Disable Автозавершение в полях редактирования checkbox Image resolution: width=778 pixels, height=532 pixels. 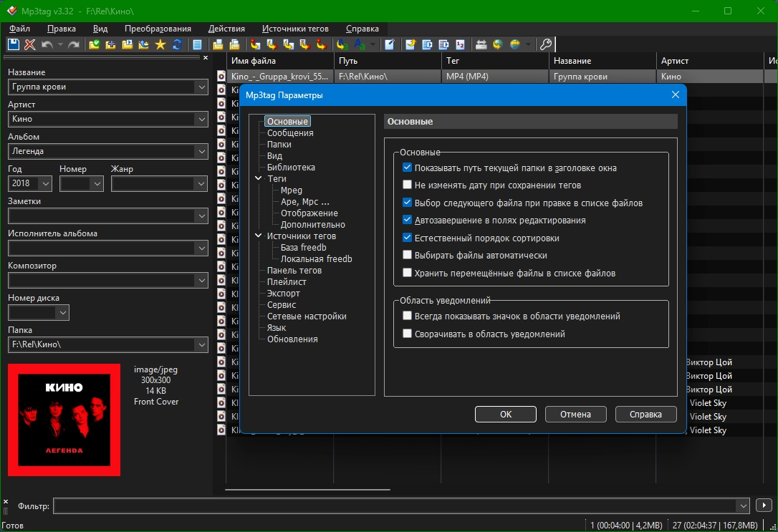pos(408,221)
